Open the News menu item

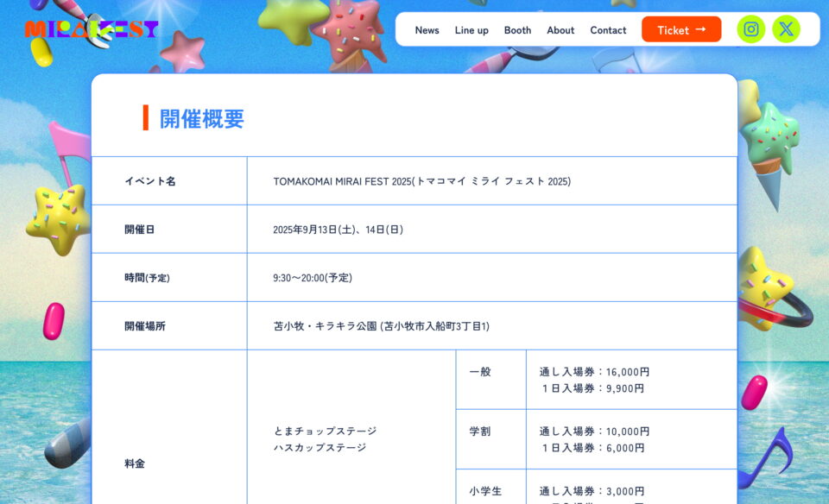coord(427,30)
